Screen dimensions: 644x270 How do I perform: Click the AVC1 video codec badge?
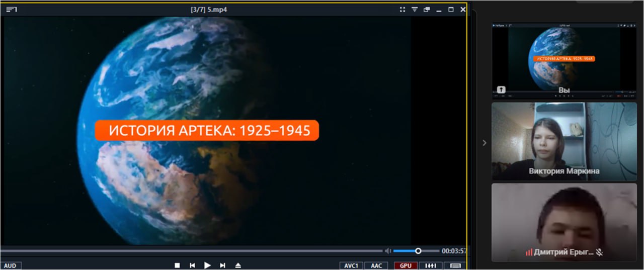point(351,265)
